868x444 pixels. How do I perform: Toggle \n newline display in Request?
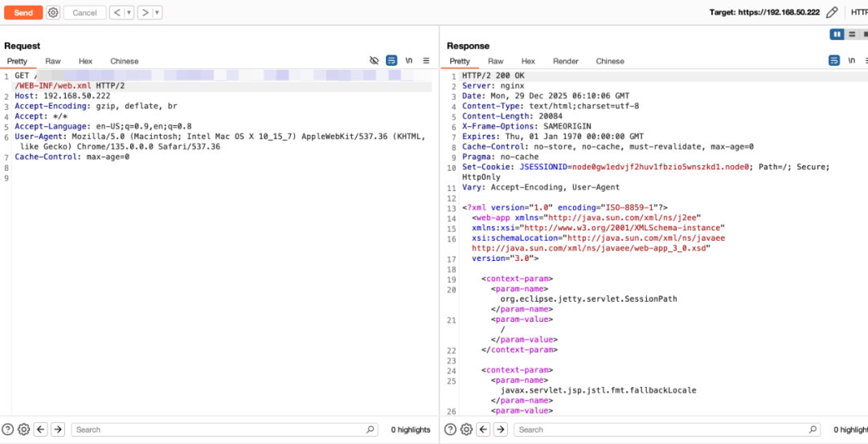[x=409, y=60]
